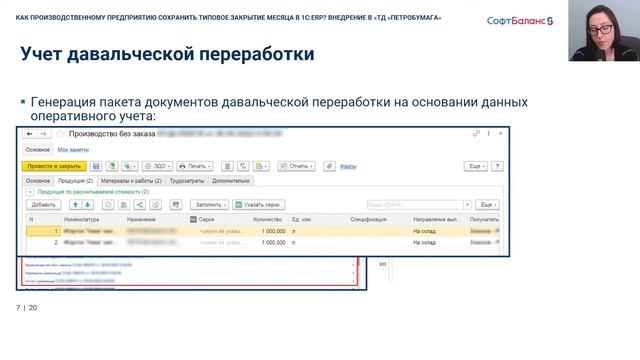Close the Производство без заказа form
Viewport: 640px width, 360px height.
click(x=500, y=133)
